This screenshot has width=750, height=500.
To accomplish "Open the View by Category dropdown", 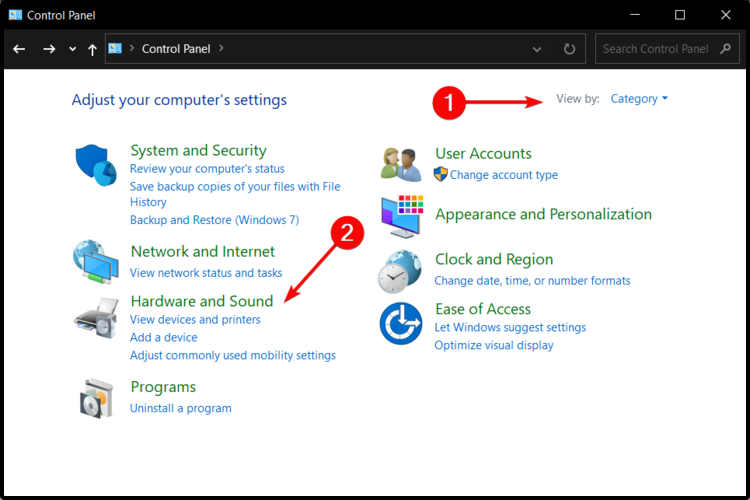I will [x=639, y=99].
